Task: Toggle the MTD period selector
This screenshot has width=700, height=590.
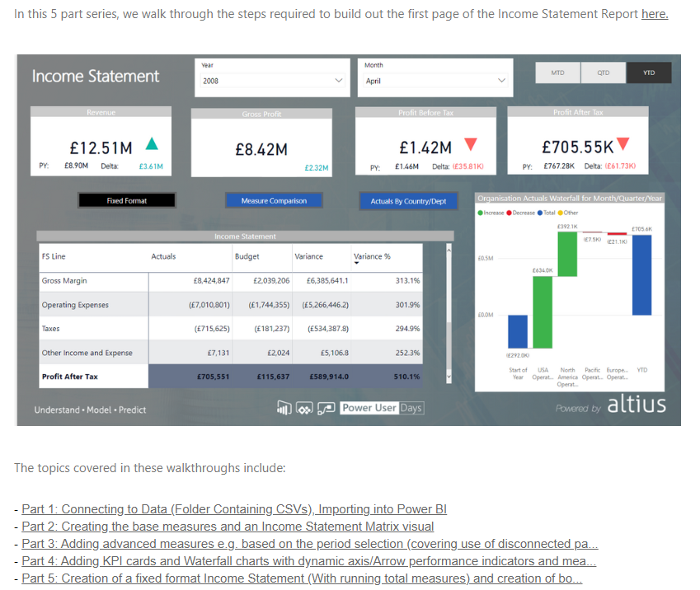Action: [557, 73]
